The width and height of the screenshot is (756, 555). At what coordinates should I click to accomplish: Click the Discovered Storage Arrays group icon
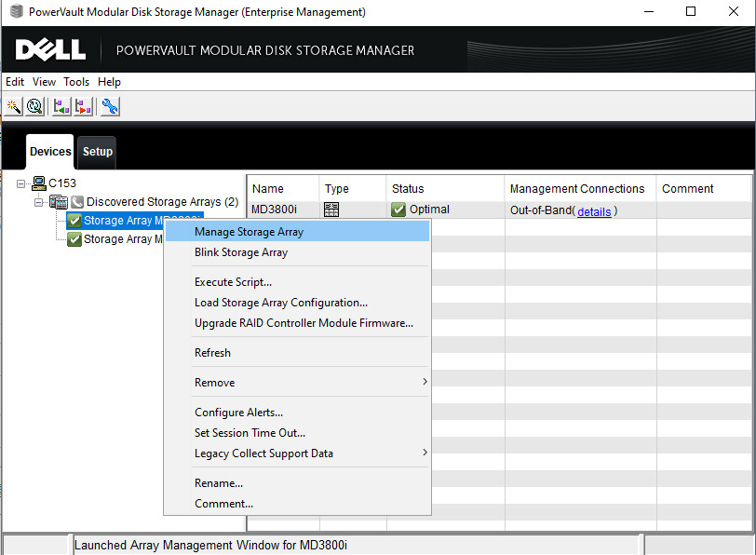click(x=59, y=201)
